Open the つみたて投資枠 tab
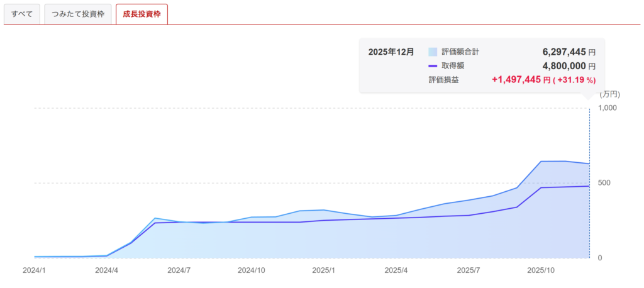Screen dimensions: 644x288 click(78, 14)
